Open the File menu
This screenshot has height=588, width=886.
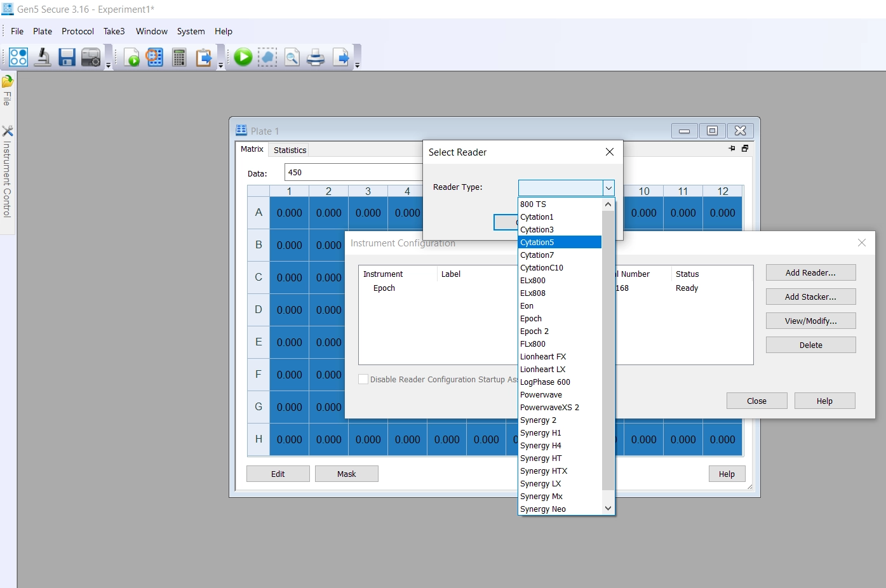(x=17, y=31)
